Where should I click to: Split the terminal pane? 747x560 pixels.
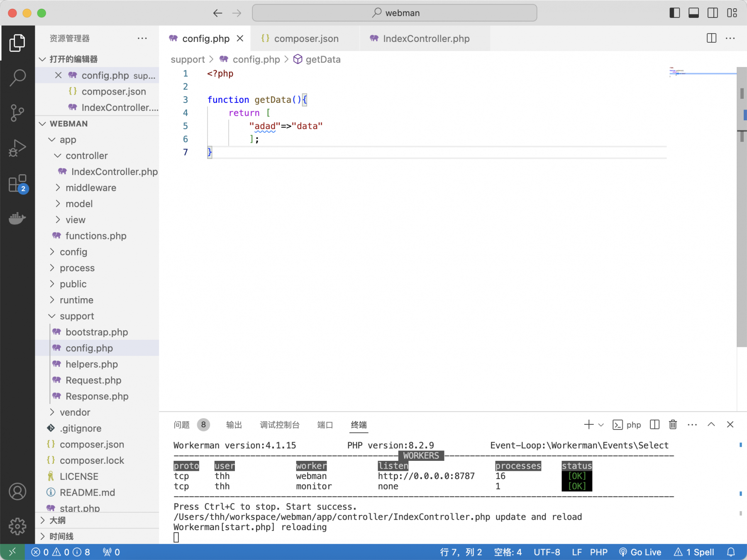pos(654,424)
